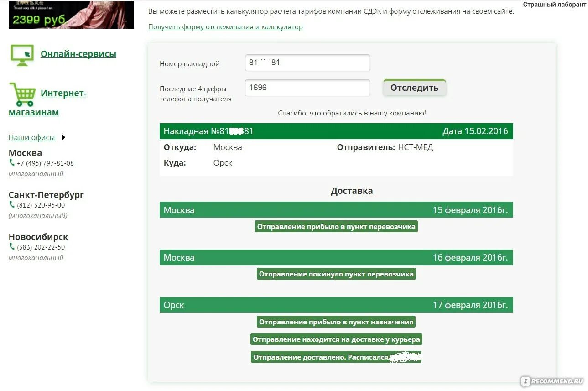Click the Novosibirsk number (383) 202-22-50
Viewport: 588px width, 391px height.
tap(41, 247)
